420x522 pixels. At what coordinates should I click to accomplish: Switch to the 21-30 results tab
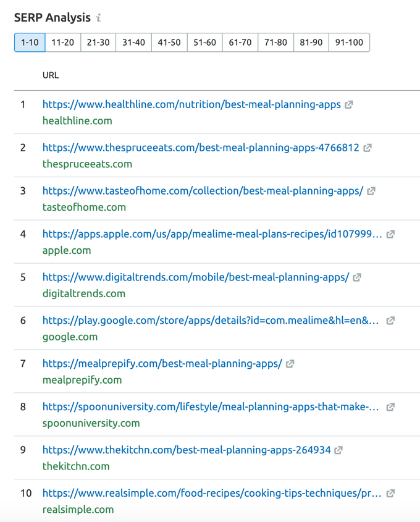98,42
